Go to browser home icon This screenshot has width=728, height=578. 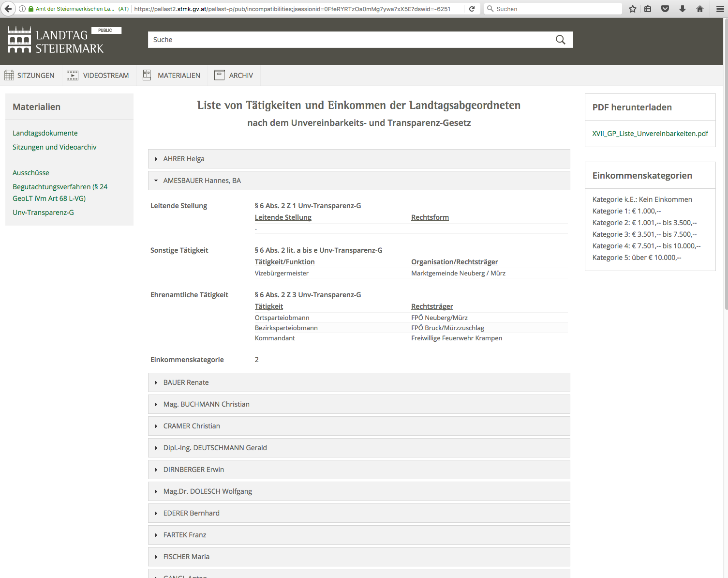coord(699,9)
